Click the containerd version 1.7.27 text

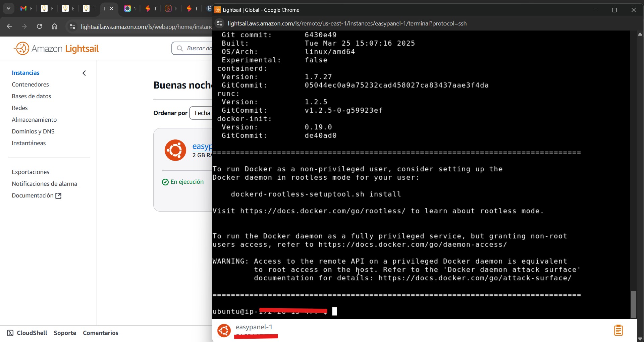point(318,77)
